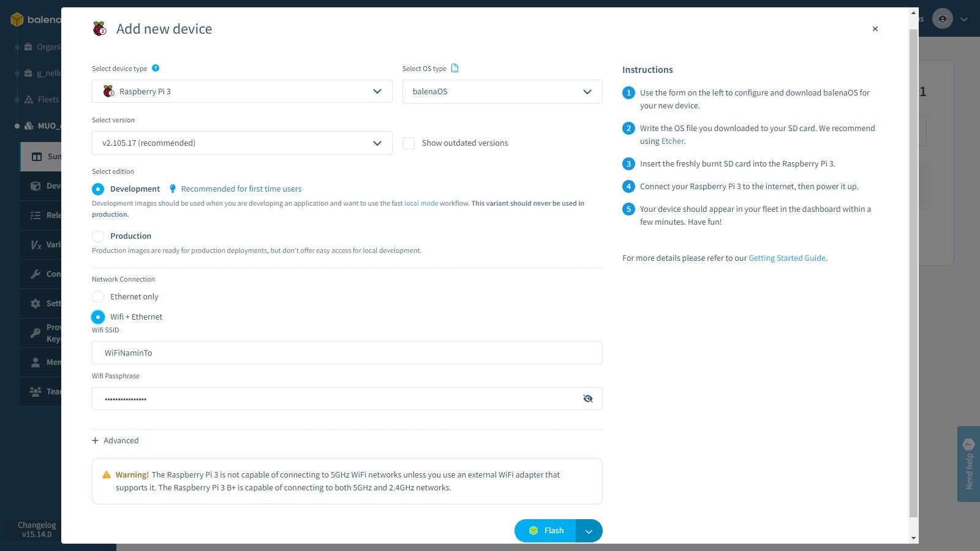Image resolution: width=980 pixels, height=551 pixels.
Task: Open Members via the sidebar person icon
Action: pos(36,362)
